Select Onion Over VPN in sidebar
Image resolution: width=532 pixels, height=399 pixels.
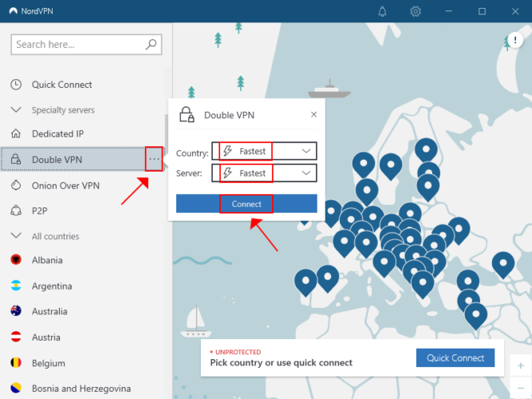click(65, 186)
